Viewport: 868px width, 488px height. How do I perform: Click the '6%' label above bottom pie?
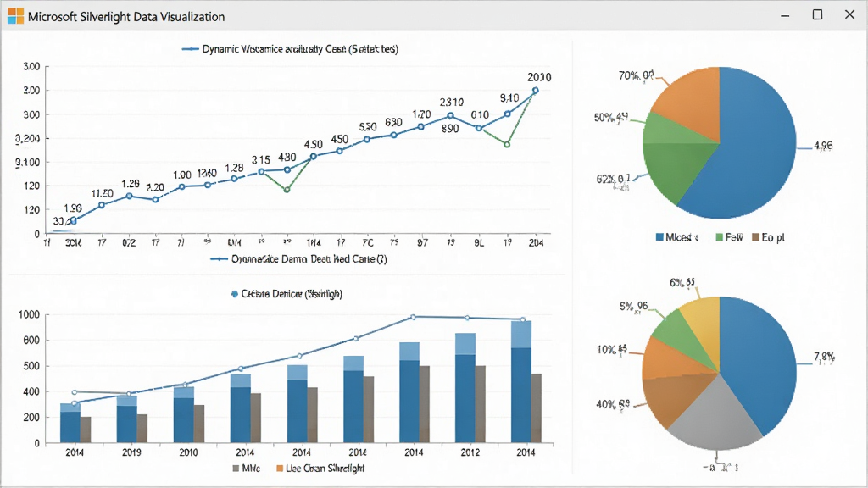[682, 283]
